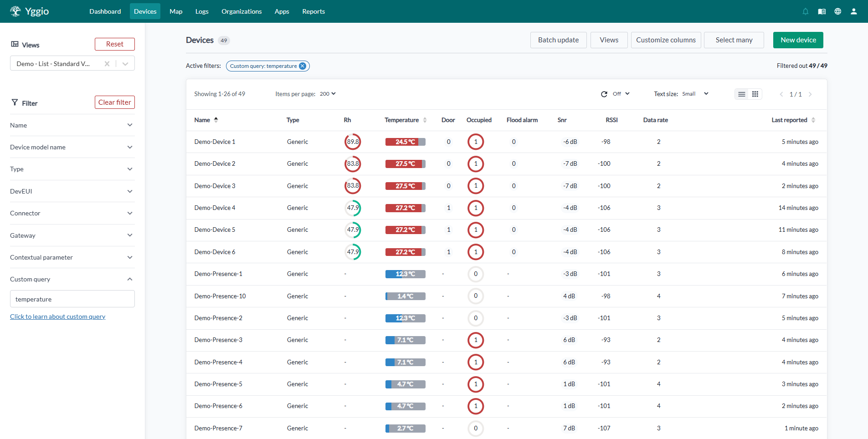Open the documentation book icon

[x=822, y=11]
